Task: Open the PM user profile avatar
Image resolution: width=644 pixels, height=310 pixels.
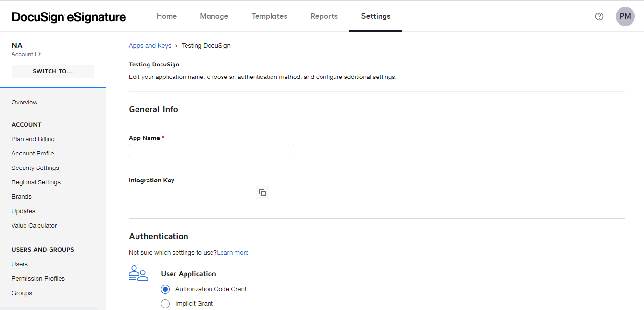Action: [625, 16]
